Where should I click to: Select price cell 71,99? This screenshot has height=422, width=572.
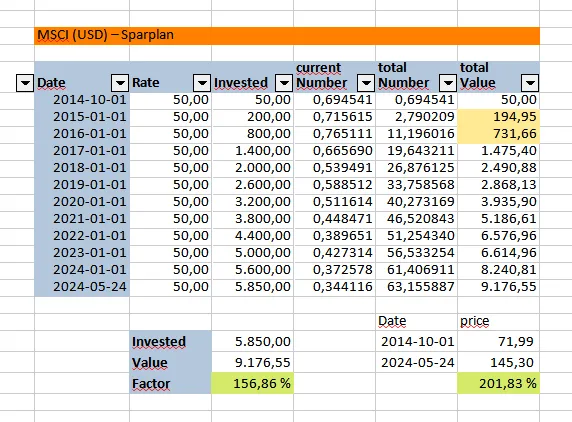[499, 342]
